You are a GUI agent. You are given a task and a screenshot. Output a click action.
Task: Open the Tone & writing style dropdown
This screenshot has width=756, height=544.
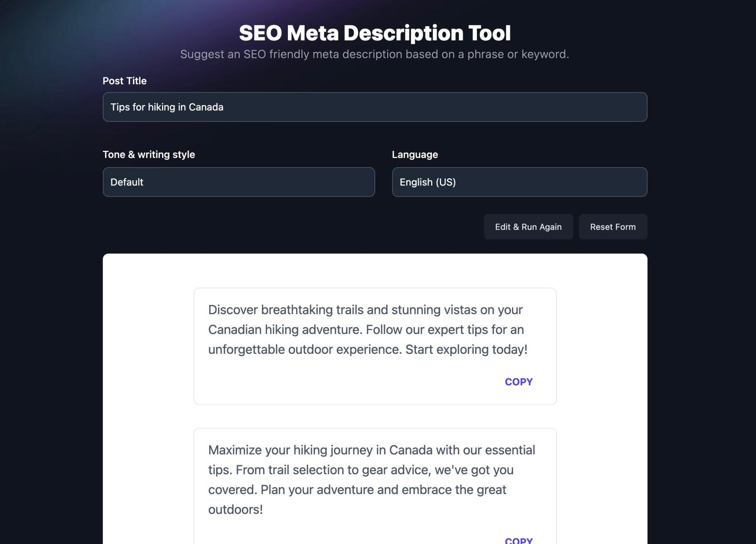tap(239, 182)
